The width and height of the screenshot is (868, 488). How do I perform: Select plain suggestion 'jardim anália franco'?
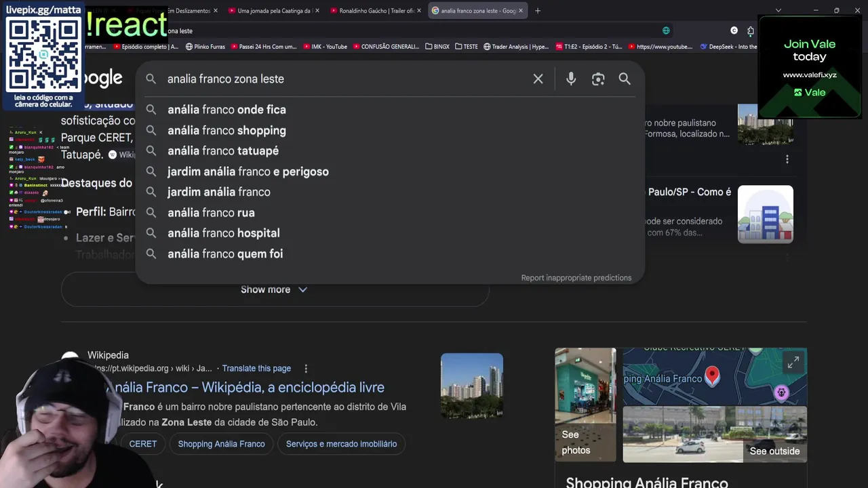pyautogui.click(x=390, y=192)
